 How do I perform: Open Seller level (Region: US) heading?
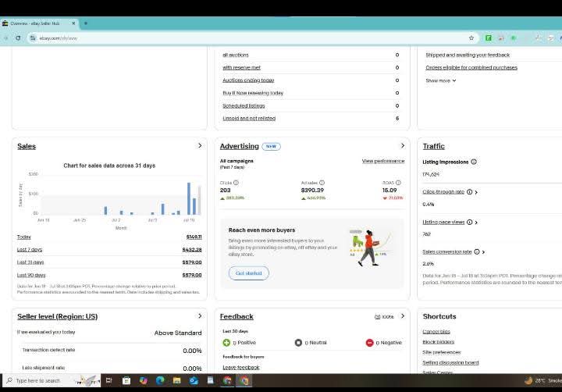57,316
